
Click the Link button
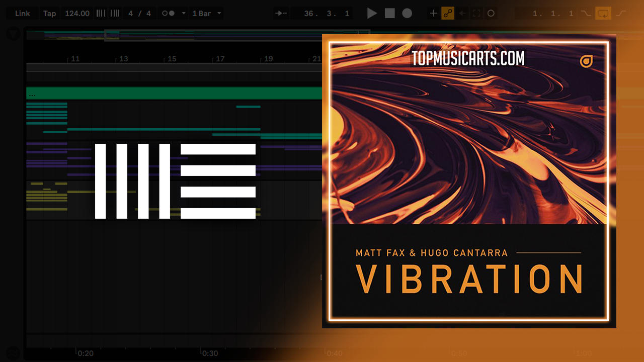tap(22, 14)
